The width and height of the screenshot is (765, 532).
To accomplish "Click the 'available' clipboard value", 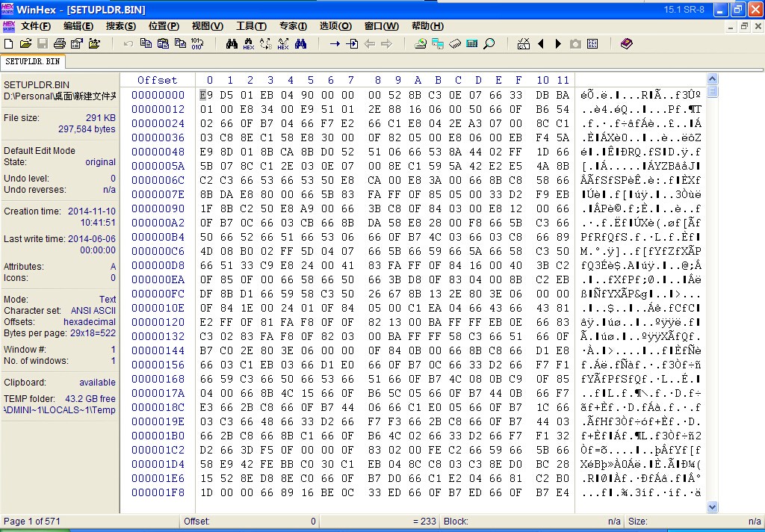I will [x=98, y=382].
